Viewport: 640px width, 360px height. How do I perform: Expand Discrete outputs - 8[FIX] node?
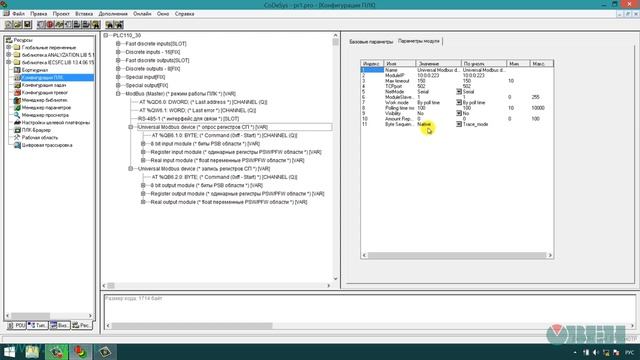(118, 69)
